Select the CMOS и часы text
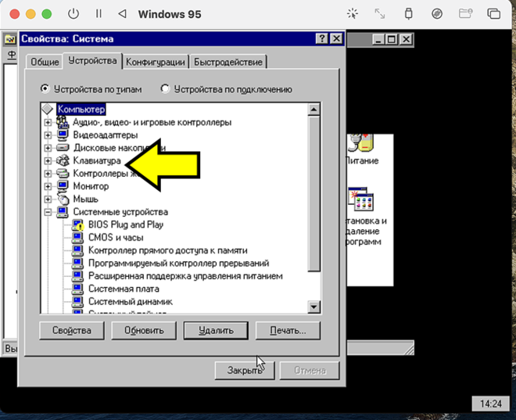 click(x=116, y=238)
